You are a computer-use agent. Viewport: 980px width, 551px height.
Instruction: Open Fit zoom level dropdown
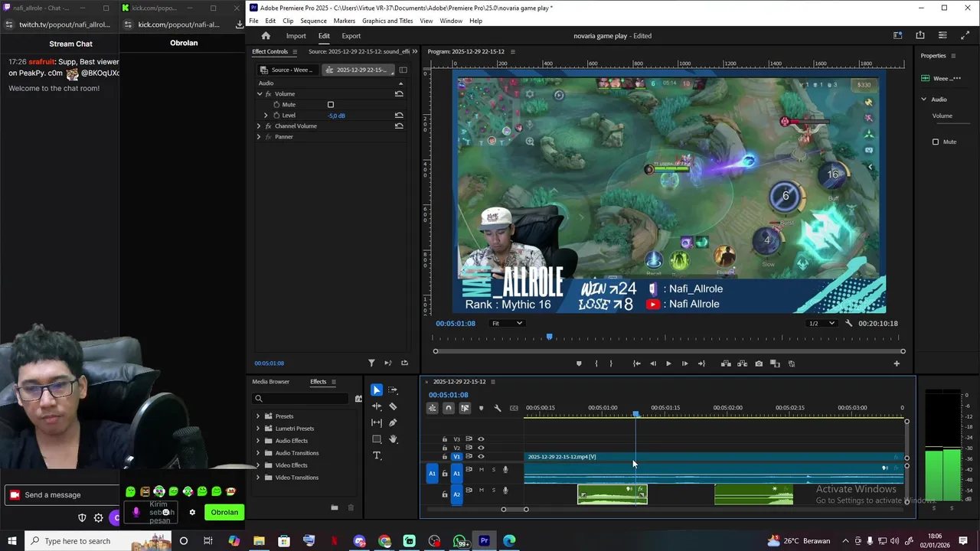507,323
